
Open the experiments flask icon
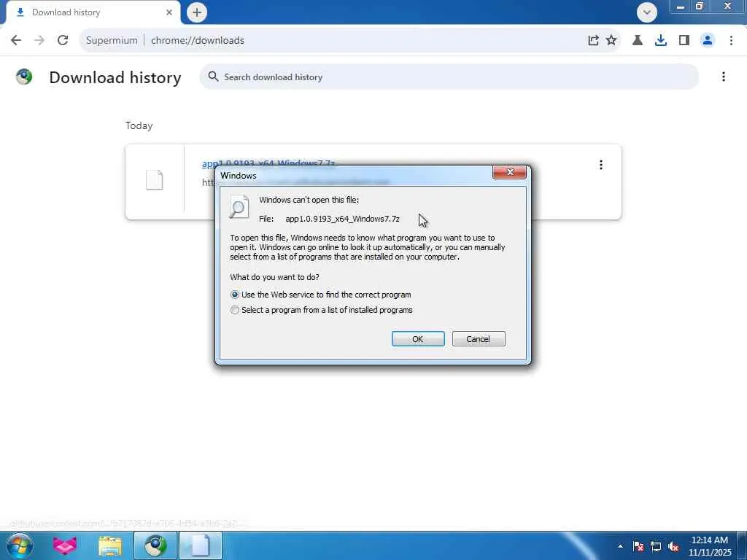638,41
